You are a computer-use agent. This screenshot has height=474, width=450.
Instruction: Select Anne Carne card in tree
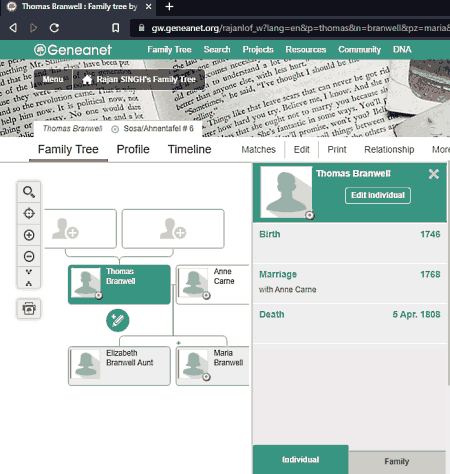(x=212, y=284)
